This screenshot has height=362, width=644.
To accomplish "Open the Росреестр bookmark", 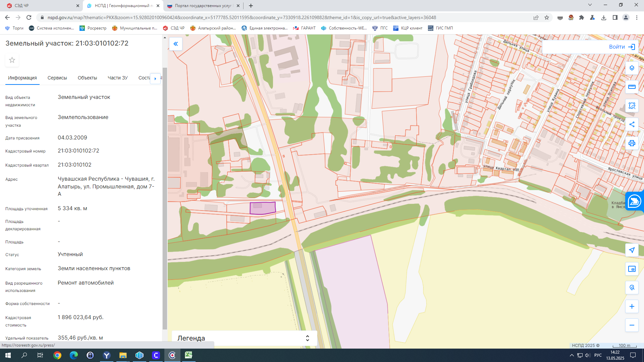I will click(93, 28).
